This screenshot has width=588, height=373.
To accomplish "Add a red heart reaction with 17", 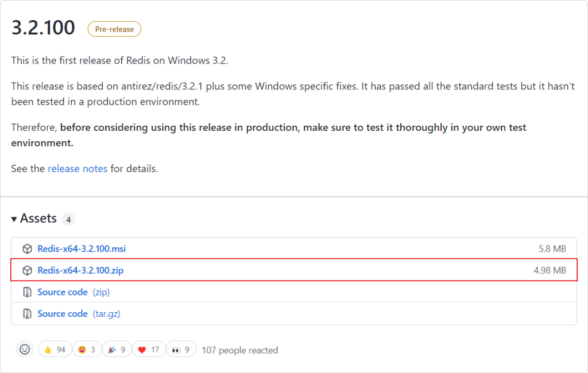I will coord(148,349).
